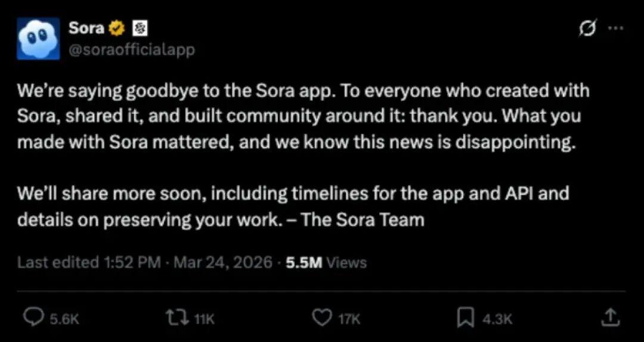
Task: Click the Sora display name
Action: [x=86, y=27]
